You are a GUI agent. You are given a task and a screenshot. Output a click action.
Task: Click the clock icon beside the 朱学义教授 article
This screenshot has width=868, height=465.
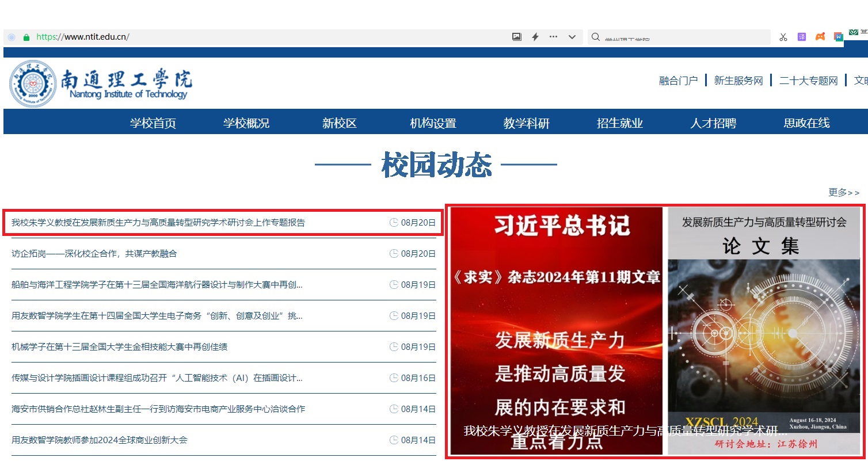coord(394,223)
